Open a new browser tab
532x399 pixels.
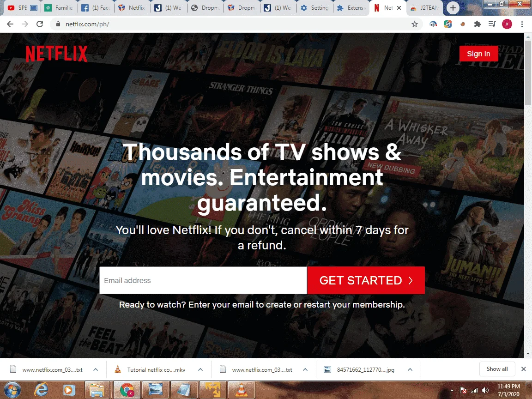pyautogui.click(x=453, y=8)
